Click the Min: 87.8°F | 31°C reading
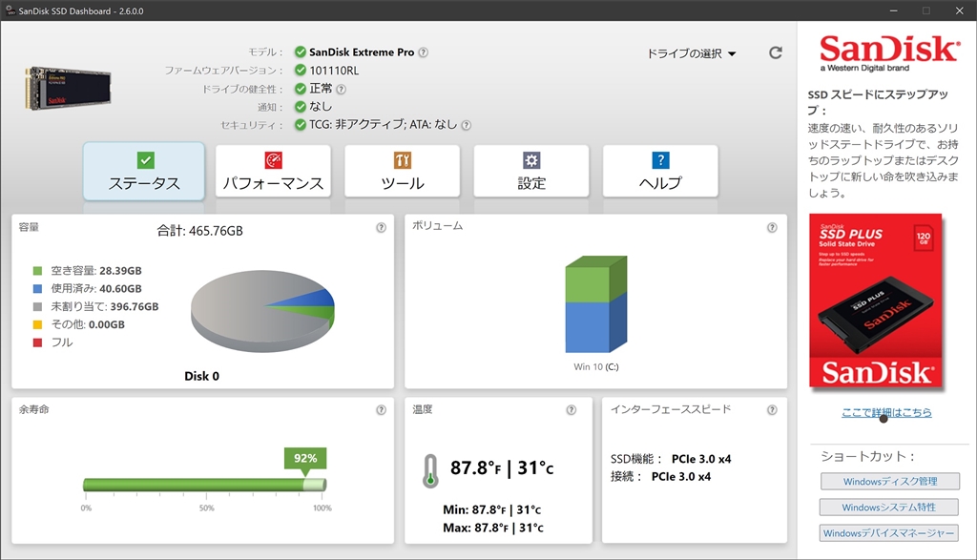Screen dimensions: 977x560 click(x=491, y=509)
